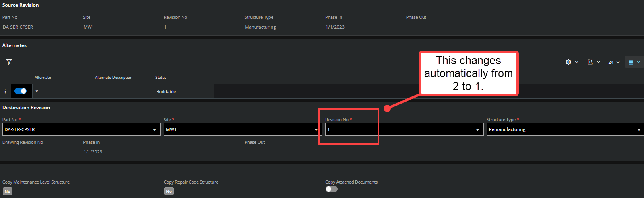Viewport: 644px width, 198px height.
Task: Click the Source Revision section heading
Action: (x=21, y=5)
